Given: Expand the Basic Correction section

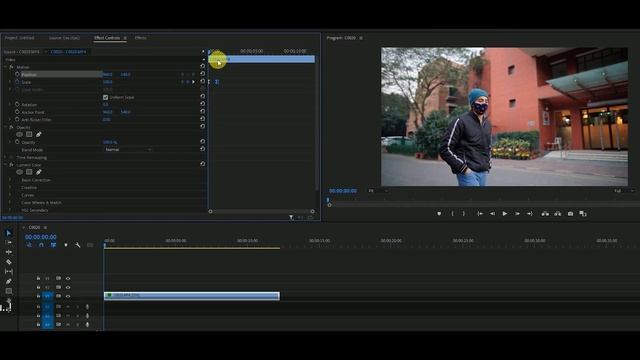Looking at the screenshot, I should pyautogui.click(x=10, y=180).
